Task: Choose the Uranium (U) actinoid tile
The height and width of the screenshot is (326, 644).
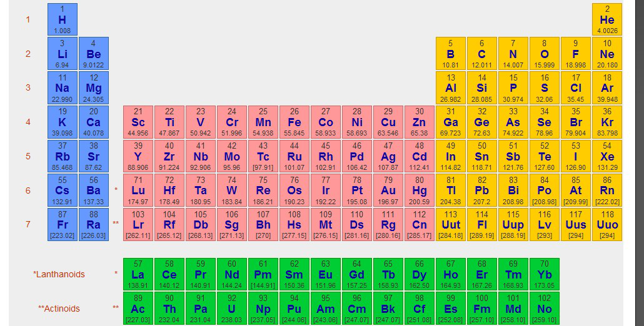Action: coord(231,309)
